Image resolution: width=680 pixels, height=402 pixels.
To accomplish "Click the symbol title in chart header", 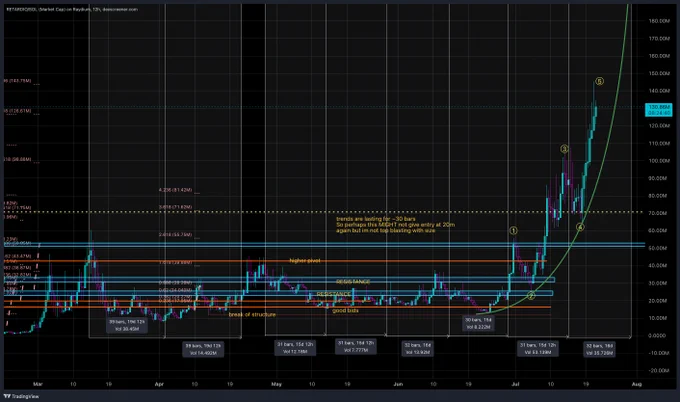I will pos(72,9).
